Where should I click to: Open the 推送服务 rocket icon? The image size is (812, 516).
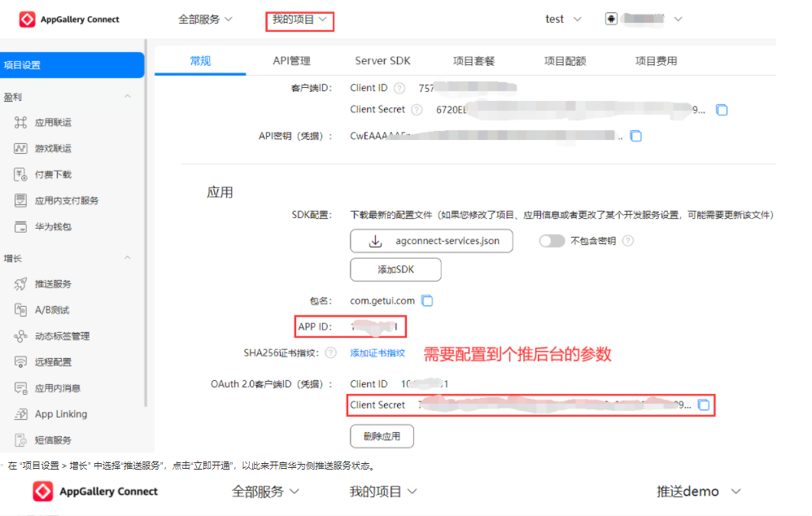(20, 284)
